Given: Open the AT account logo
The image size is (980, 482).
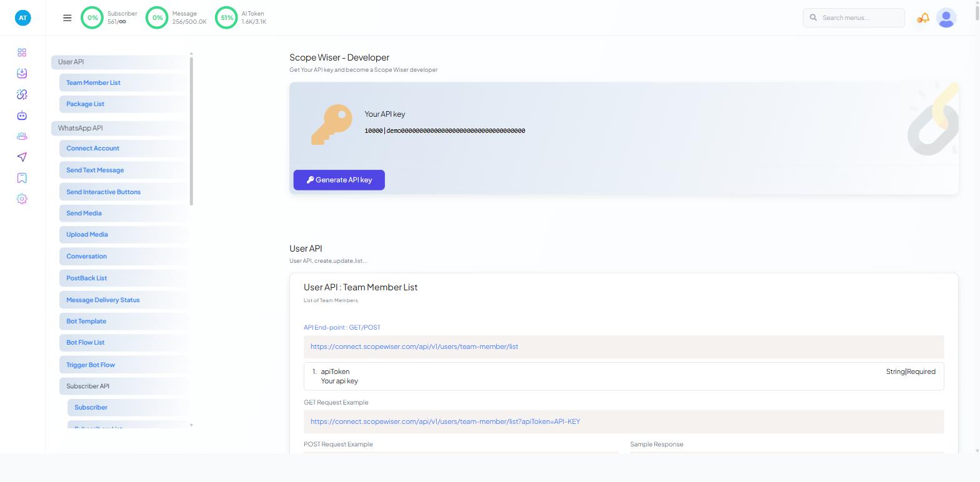Looking at the screenshot, I should [22, 18].
